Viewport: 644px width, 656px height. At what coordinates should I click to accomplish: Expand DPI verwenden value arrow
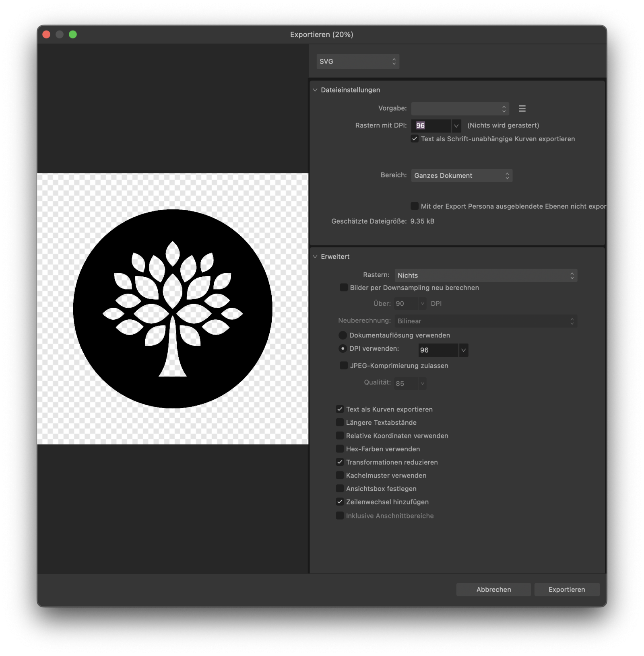[x=463, y=350]
